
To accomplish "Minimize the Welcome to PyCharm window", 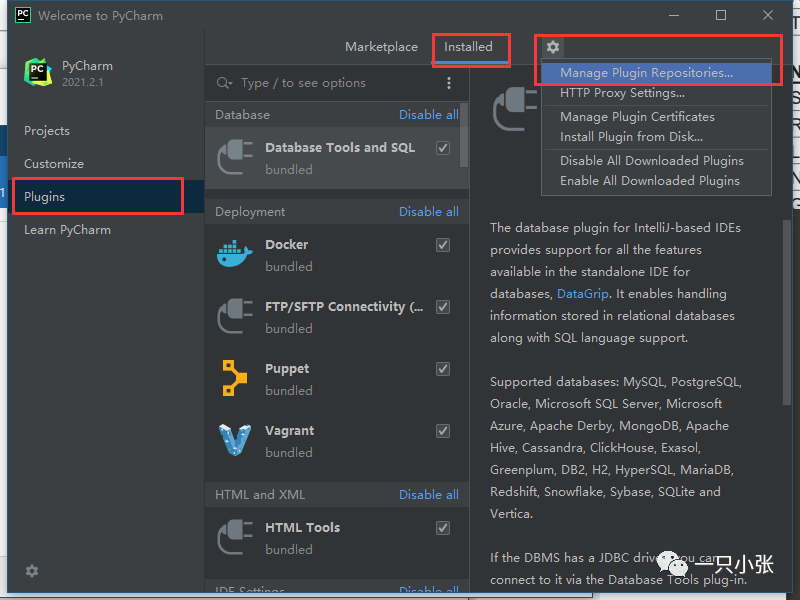I will pyautogui.click(x=674, y=15).
